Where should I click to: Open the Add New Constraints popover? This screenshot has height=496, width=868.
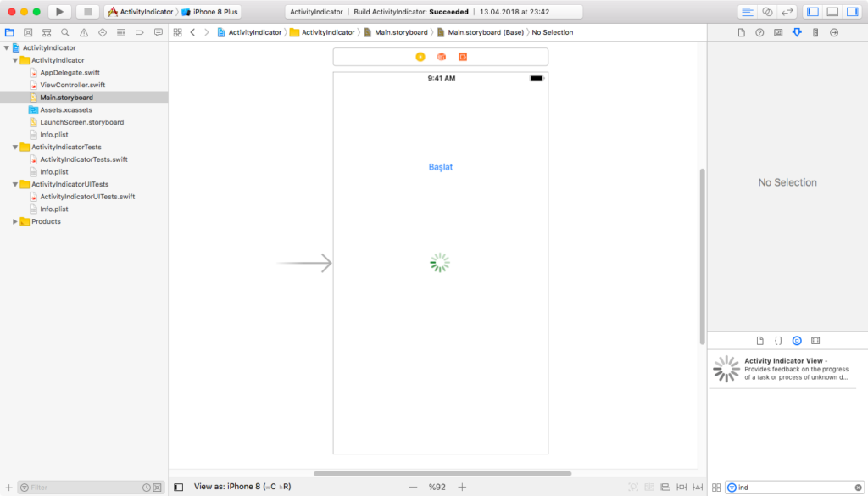coord(682,487)
